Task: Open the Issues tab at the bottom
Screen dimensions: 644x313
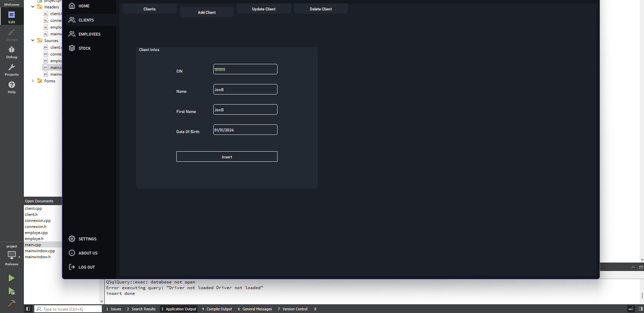Action: [114, 309]
